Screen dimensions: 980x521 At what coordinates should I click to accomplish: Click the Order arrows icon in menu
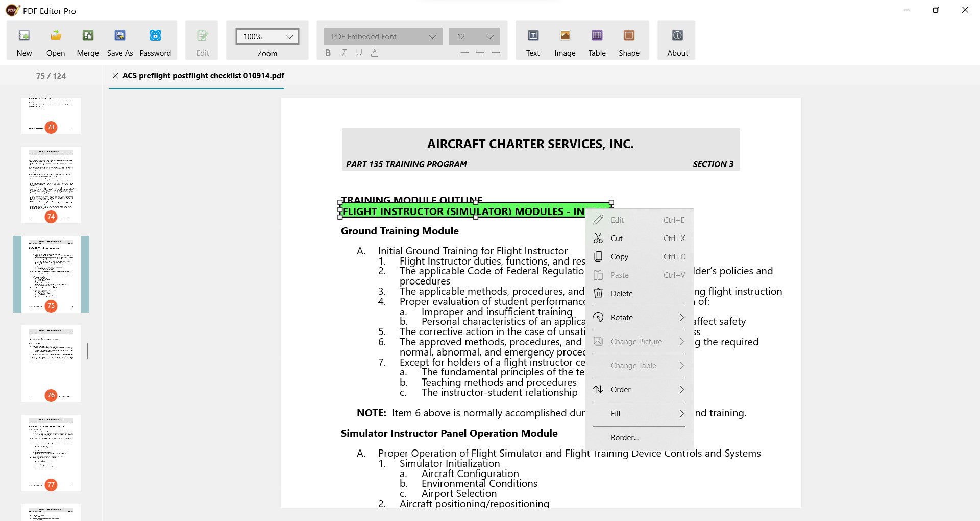598,390
